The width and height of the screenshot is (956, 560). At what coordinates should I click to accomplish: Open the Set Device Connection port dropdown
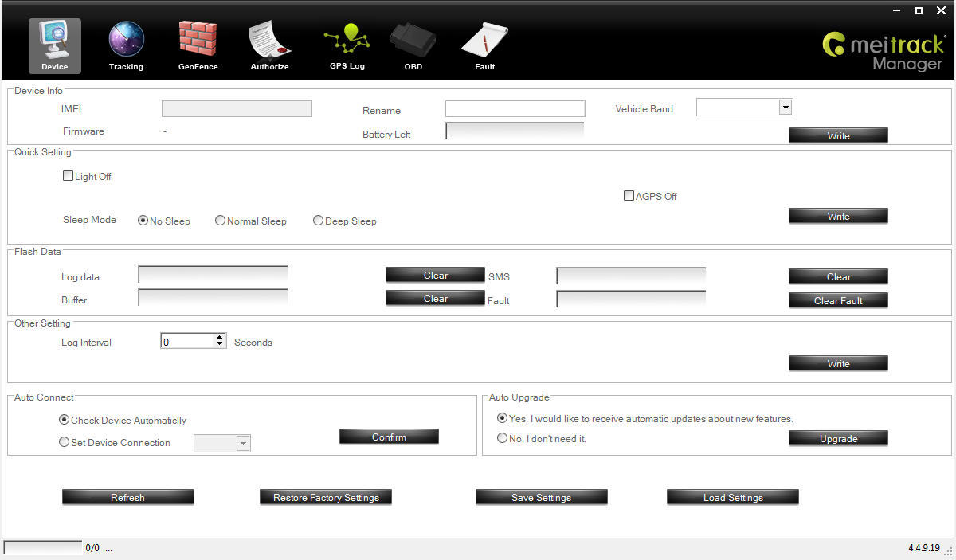pyautogui.click(x=243, y=444)
